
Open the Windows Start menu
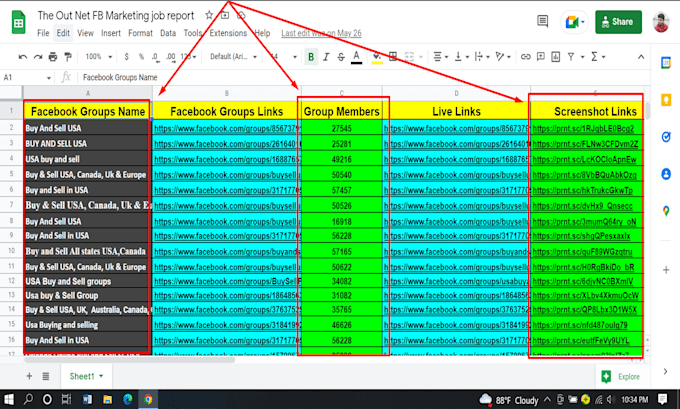8,399
